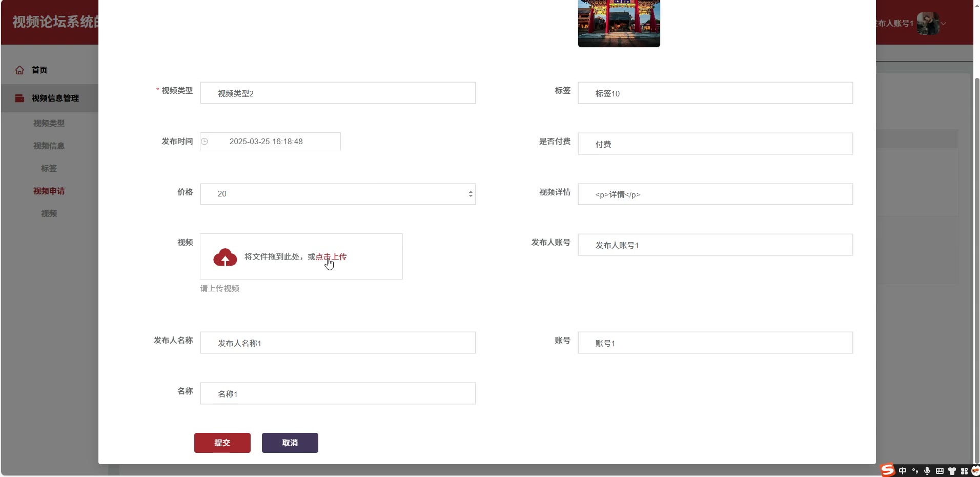980x477 pixels.
Task: Click the cloud upload icon for video
Action: pos(225,257)
